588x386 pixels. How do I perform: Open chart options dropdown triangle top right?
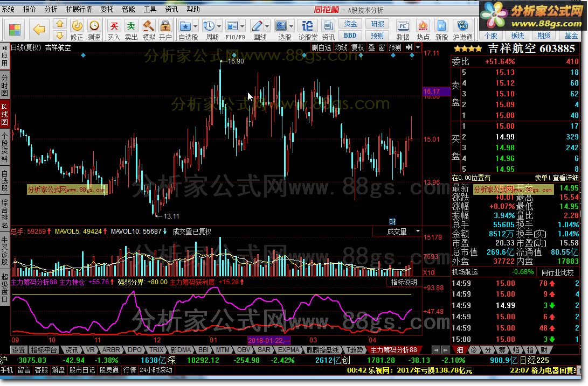[418, 47]
